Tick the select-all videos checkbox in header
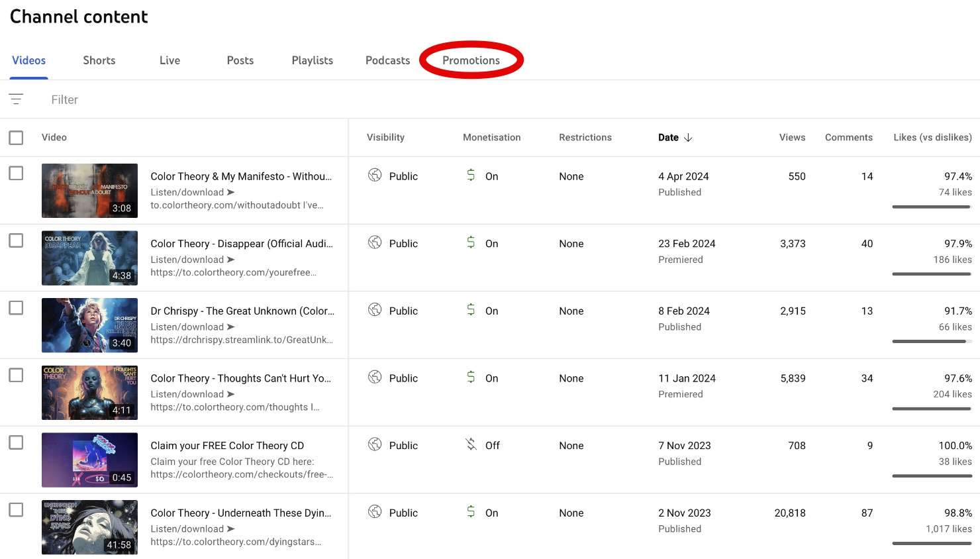 [16, 137]
